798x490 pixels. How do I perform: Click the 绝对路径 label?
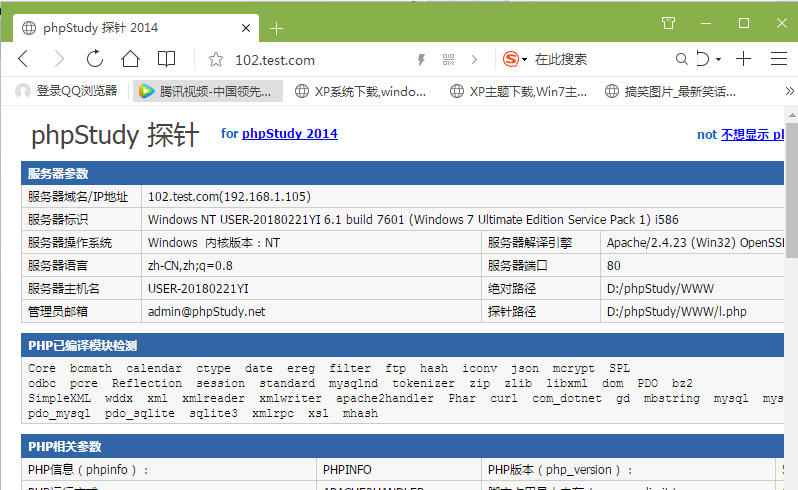click(511, 289)
